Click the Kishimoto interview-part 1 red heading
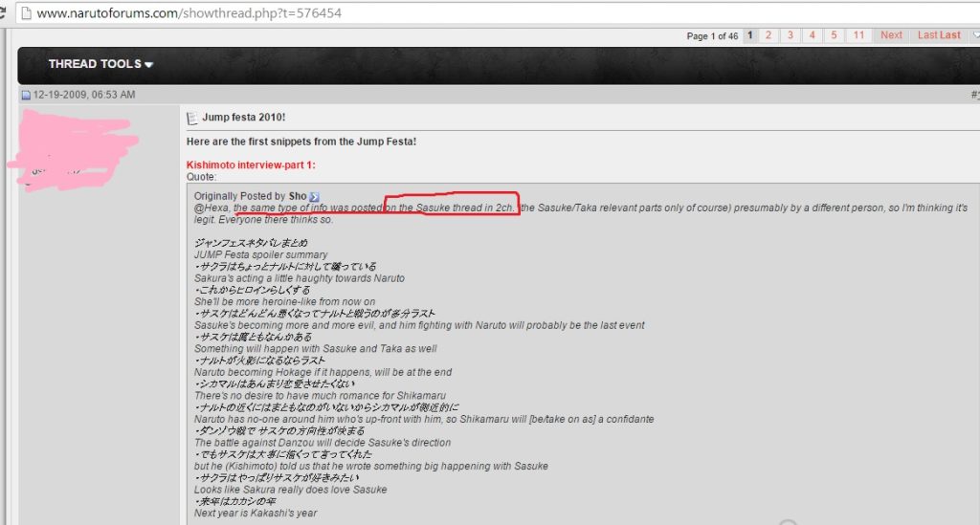 coord(251,165)
